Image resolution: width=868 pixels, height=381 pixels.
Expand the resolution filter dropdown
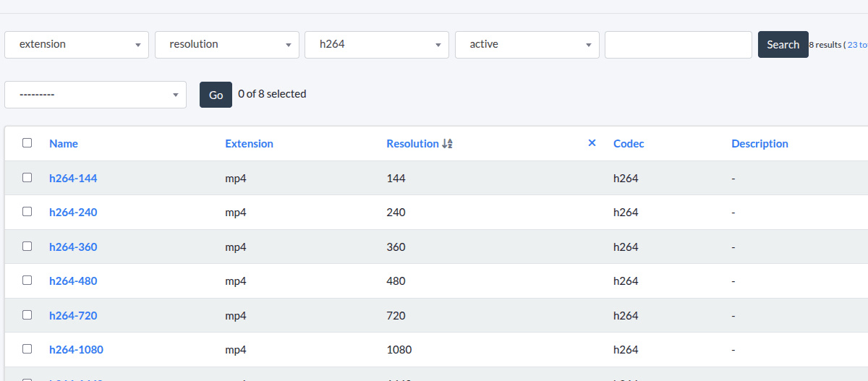click(x=227, y=45)
